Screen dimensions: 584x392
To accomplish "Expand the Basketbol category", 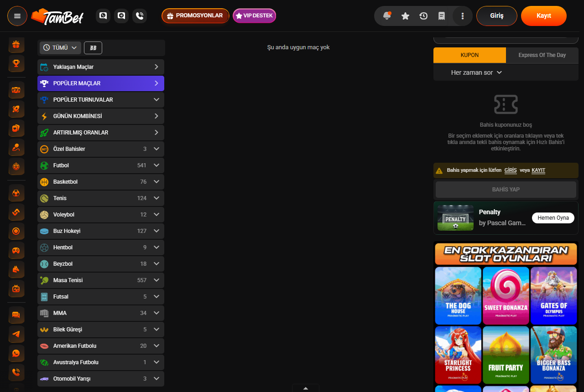I will click(101, 182).
